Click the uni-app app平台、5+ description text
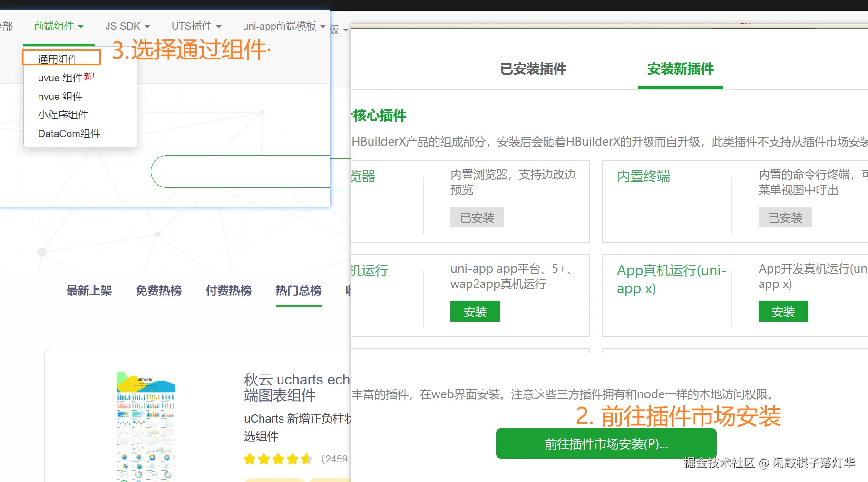 511,276
